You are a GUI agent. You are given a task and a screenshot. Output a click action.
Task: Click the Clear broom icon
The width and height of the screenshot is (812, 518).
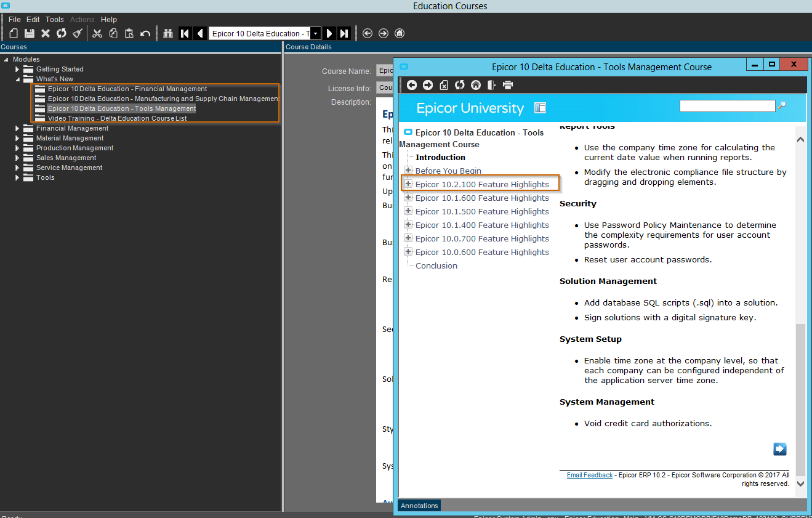click(x=78, y=33)
